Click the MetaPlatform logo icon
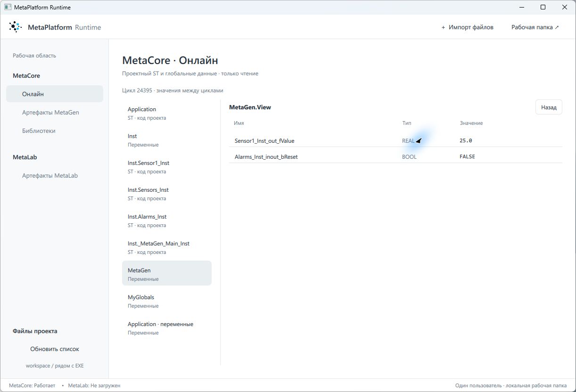The height and width of the screenshot is (392, 576). [16, 27]
